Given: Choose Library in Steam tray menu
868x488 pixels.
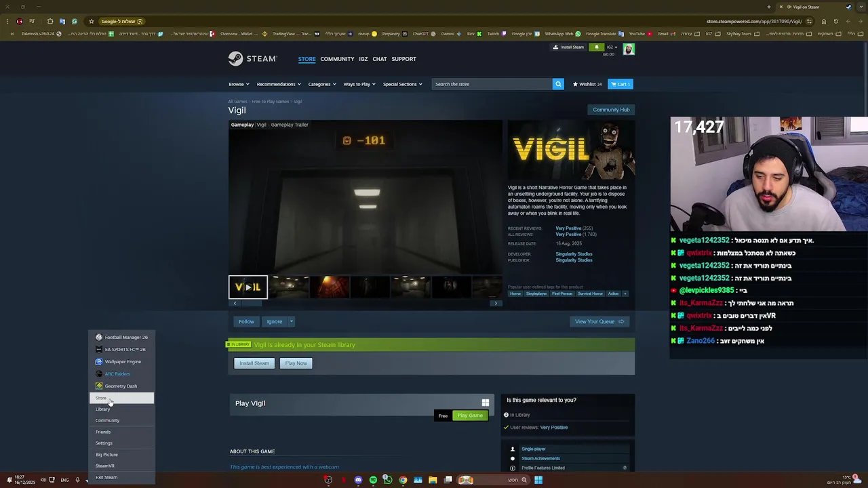Looking at the screenshot, I should [122, 409].
